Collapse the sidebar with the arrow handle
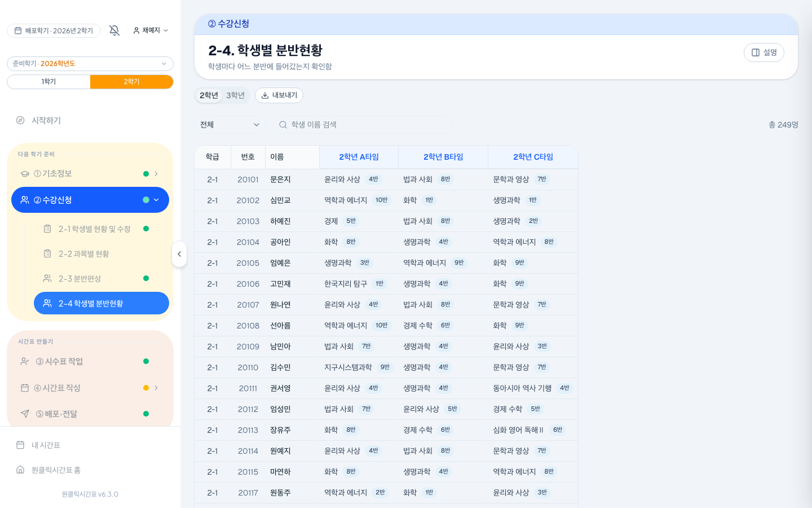 tap(179, 254)
